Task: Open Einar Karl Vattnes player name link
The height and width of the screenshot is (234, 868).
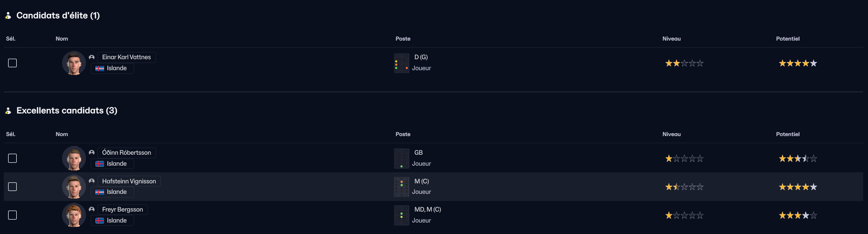Action: tap(127, 57)
